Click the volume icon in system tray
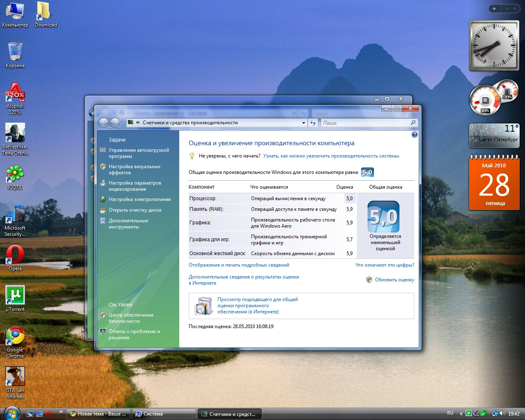The image size is (525, 420). [x=503, y=413]
